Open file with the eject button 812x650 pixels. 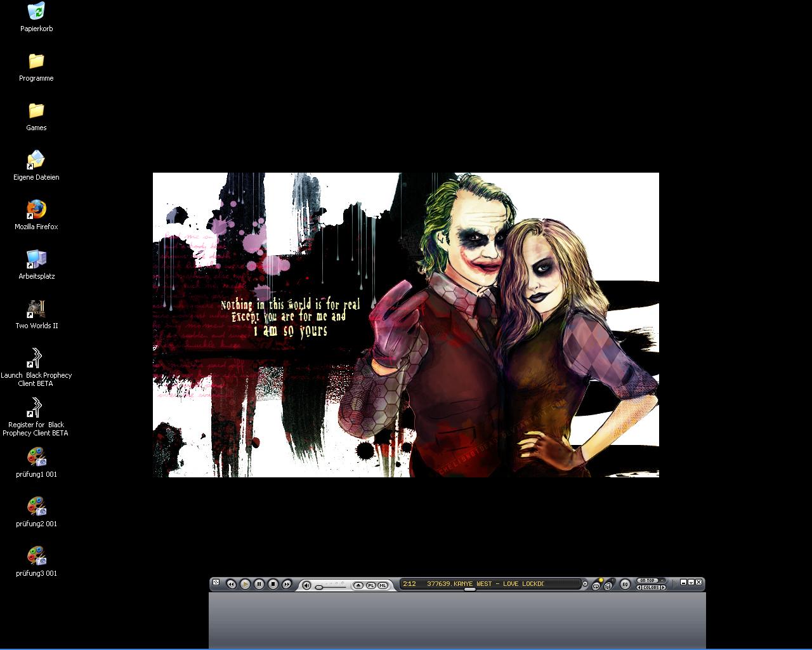pos(358,585)
